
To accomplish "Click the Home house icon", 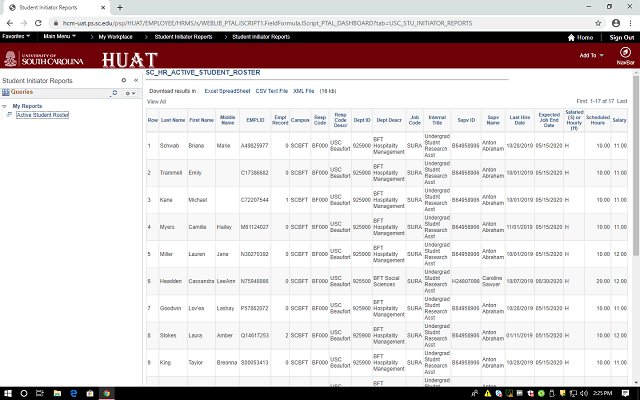I will click(571, 38).
